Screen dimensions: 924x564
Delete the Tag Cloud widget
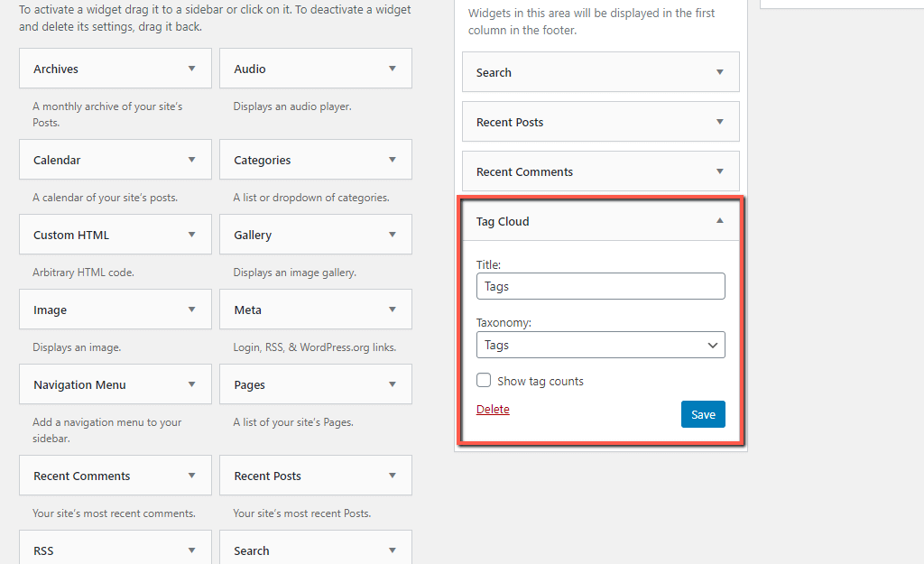coord(493,409)
